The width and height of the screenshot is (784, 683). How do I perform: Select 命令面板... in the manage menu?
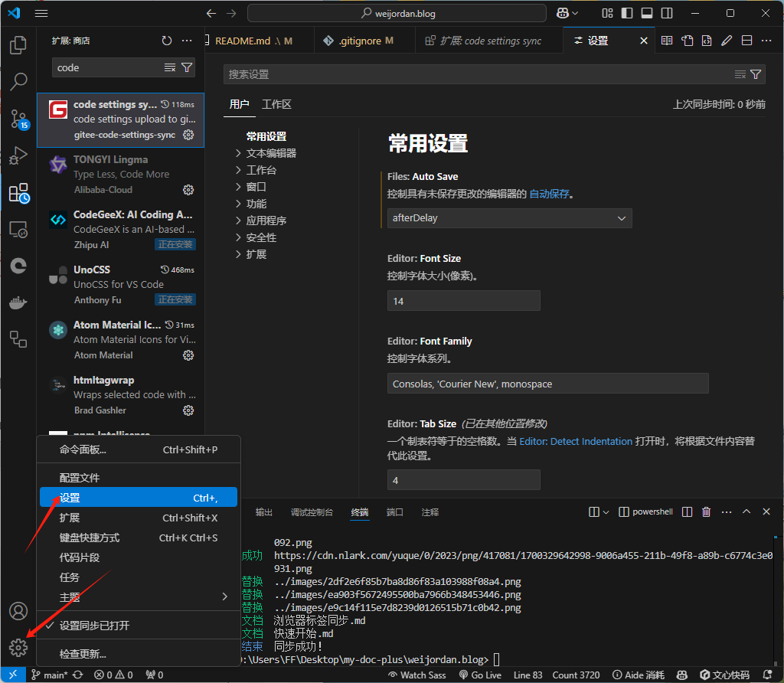pos(139,449)
